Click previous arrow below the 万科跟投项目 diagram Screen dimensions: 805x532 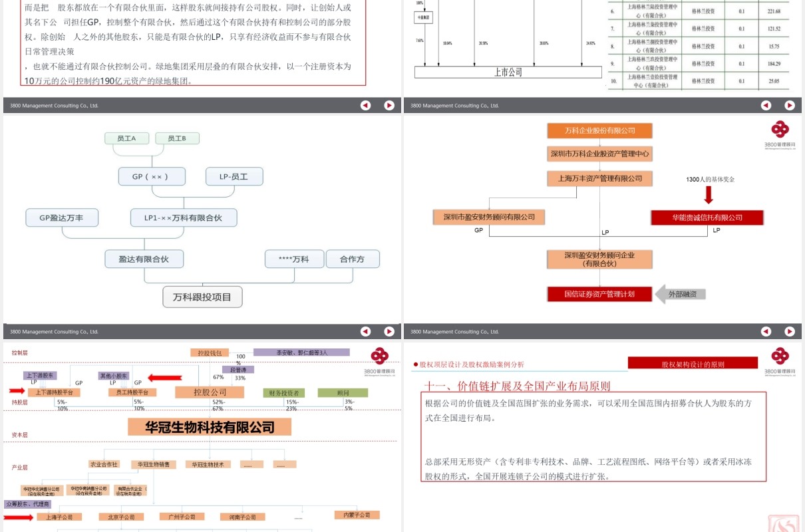coord(365,331)
